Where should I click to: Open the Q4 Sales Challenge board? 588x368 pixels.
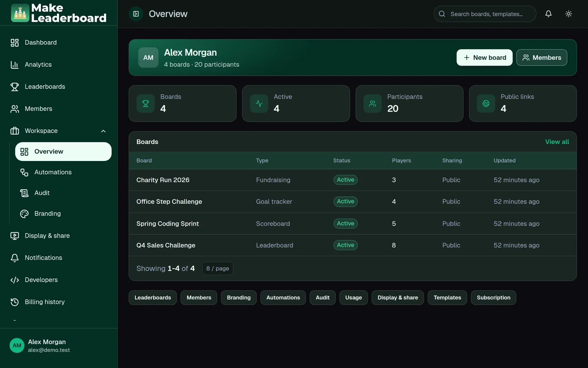(166, 245)
